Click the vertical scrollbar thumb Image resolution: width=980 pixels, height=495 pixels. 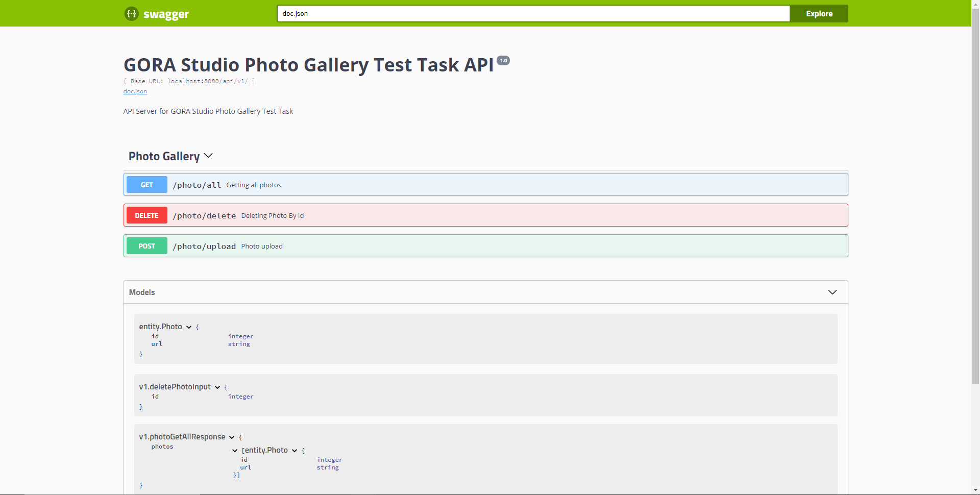pos(975,196)
